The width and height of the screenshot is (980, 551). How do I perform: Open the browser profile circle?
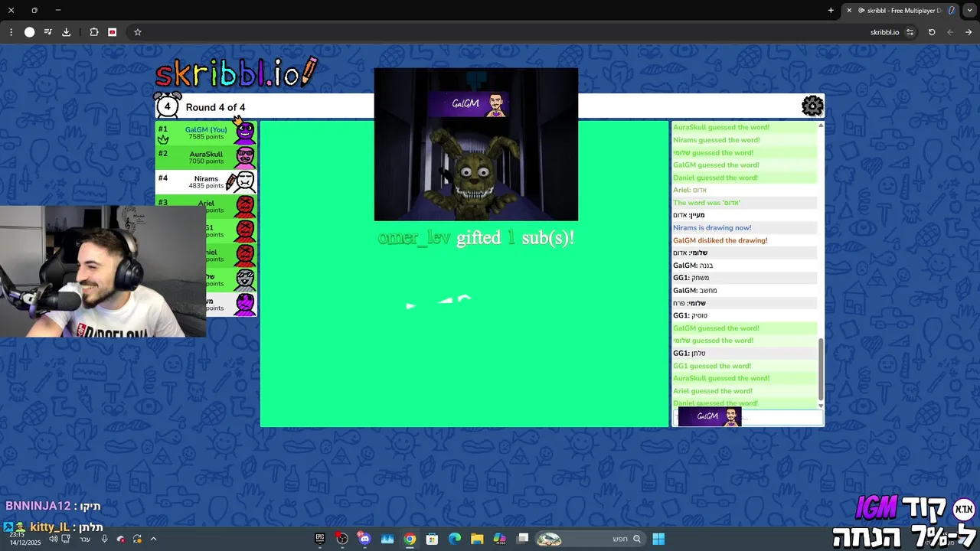[x=29, y=32]
